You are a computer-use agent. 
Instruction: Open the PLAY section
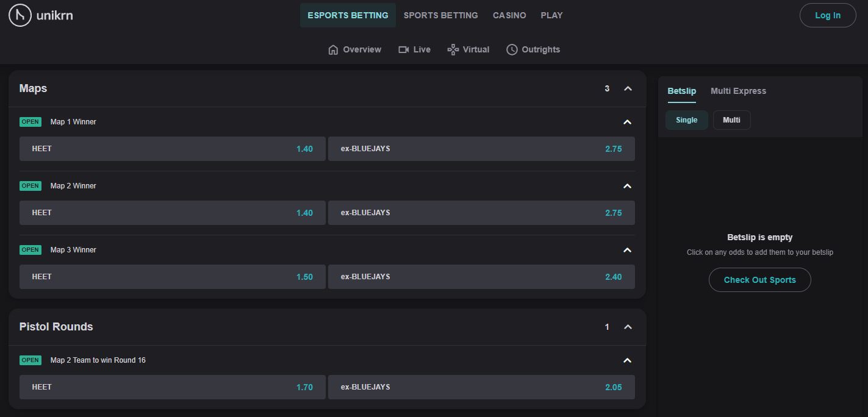[x=551, y=15]
